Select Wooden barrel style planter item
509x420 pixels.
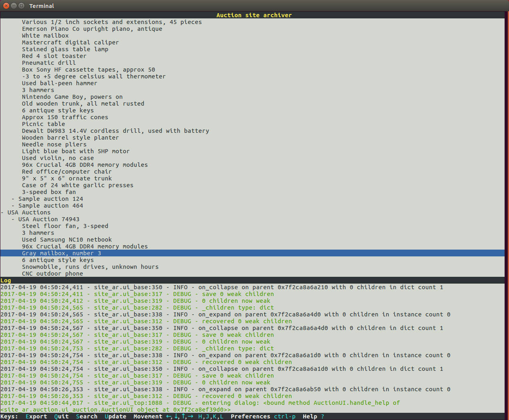coord(70,138)
